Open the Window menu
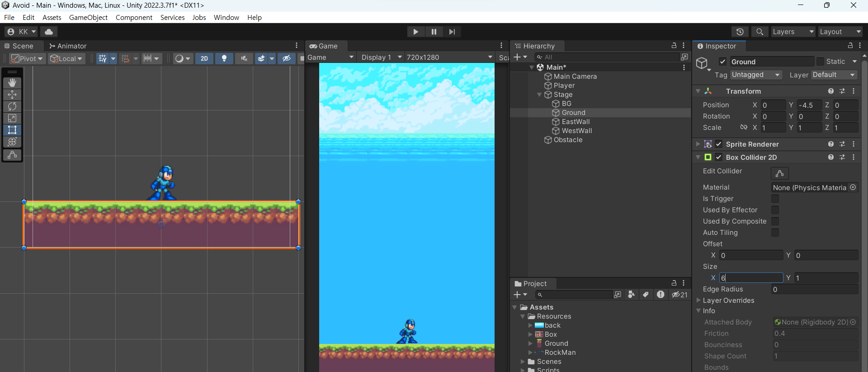This screenshot has height=372, width=868. pos(226,17)
